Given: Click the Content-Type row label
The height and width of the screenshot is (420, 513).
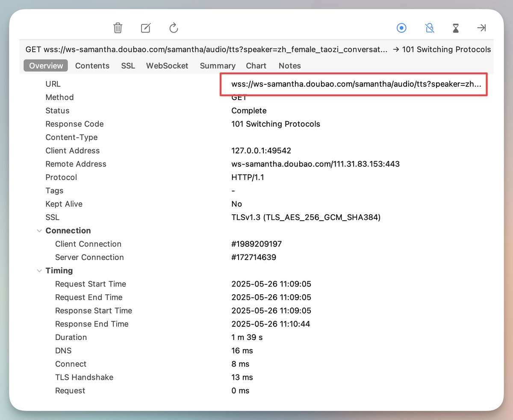Looking at the screenshot, I should coord(71,137).
